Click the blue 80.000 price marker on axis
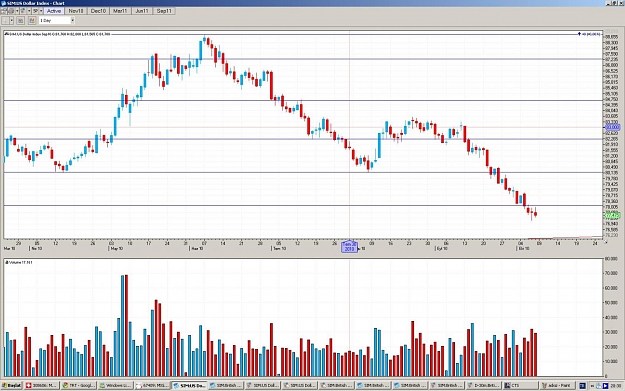 coord(612,127)
